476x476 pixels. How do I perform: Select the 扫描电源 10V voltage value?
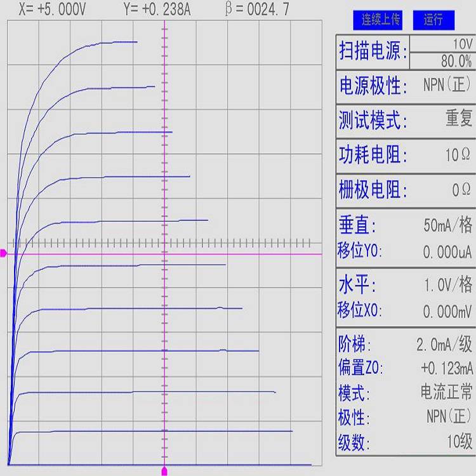pyautogui.click(x=461, y=44)
